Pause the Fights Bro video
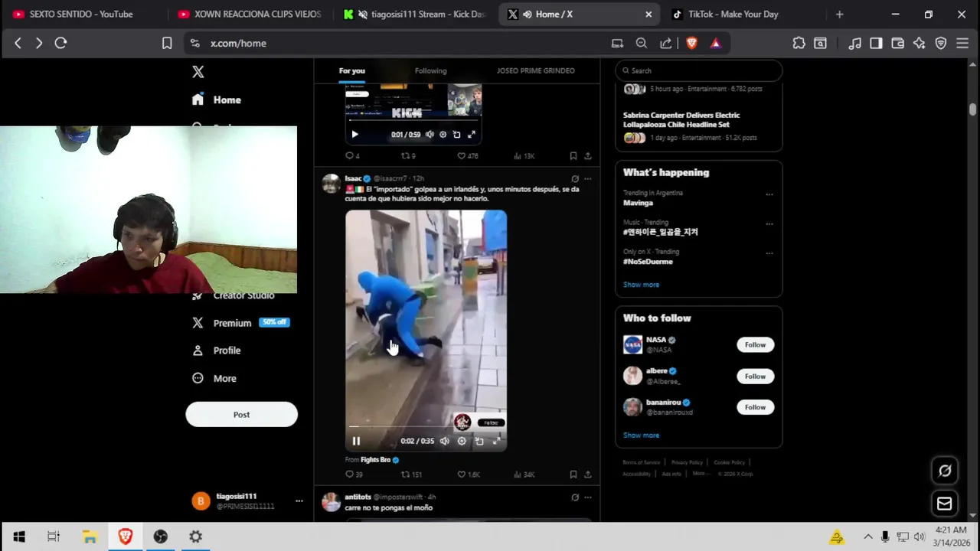The image size is (980, 551). (356, 441)
